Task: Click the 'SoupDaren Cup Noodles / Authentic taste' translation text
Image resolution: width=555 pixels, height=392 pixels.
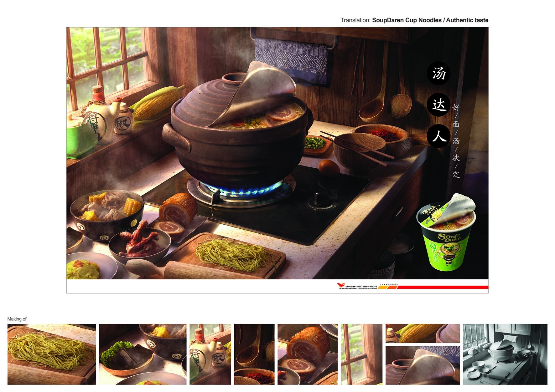Action: 430,20
